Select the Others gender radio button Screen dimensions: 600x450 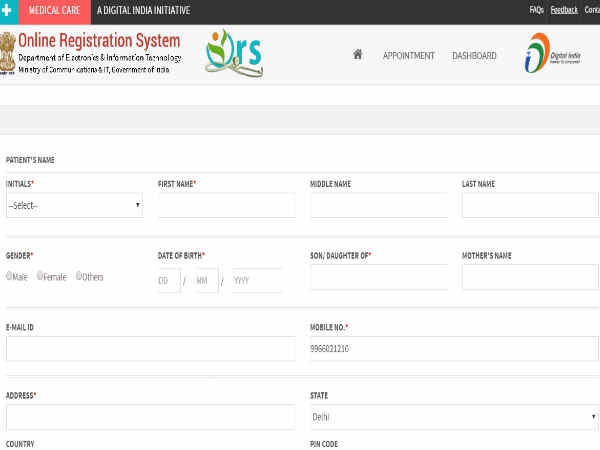(79, 276)
